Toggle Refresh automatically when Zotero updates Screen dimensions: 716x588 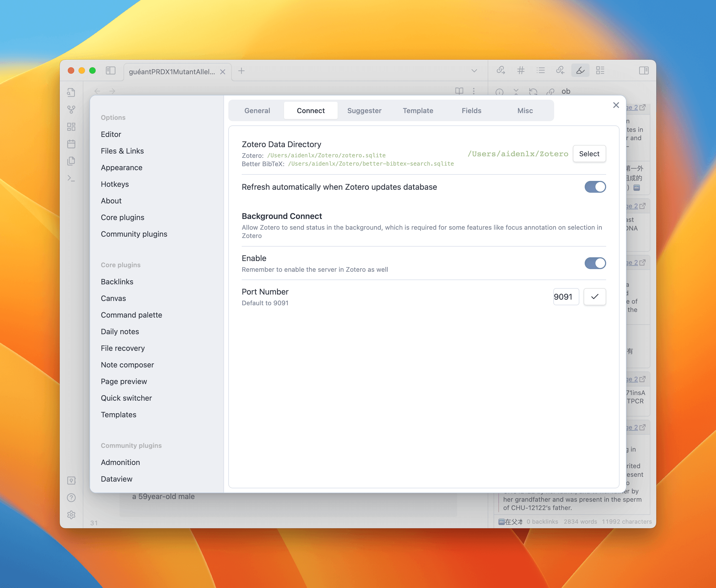pyautogui.click(x=594, y=187)
